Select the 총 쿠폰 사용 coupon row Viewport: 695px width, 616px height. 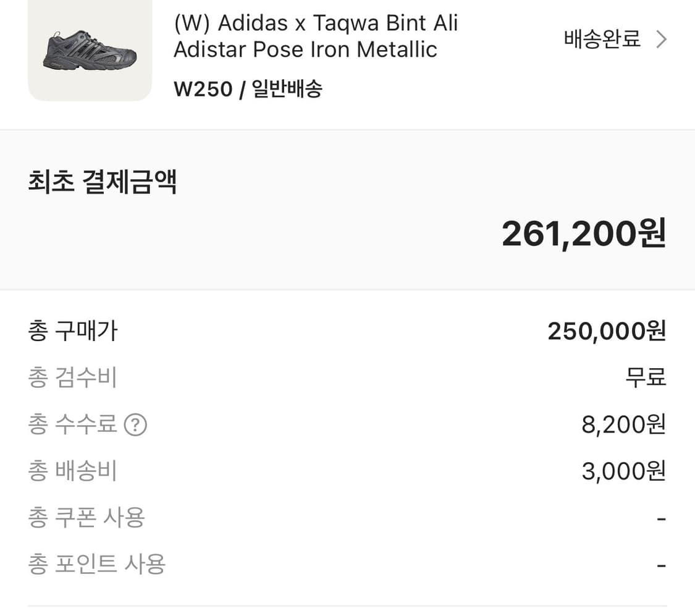86,517
